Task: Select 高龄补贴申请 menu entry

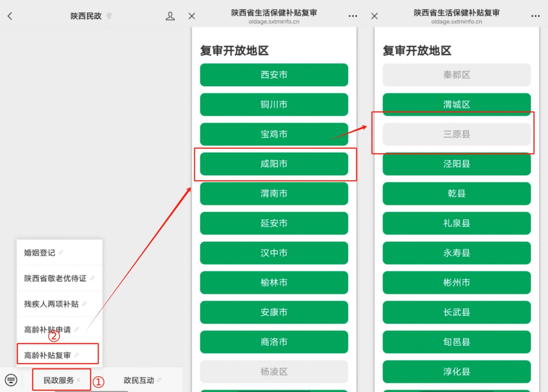Action: [59, 330]
